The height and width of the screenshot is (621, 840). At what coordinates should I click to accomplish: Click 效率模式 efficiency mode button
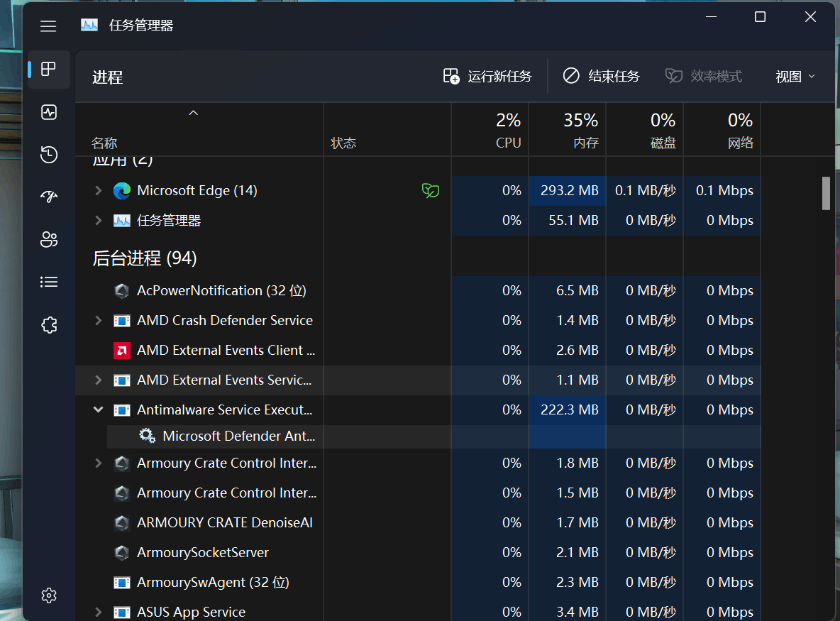pos(703,76)
